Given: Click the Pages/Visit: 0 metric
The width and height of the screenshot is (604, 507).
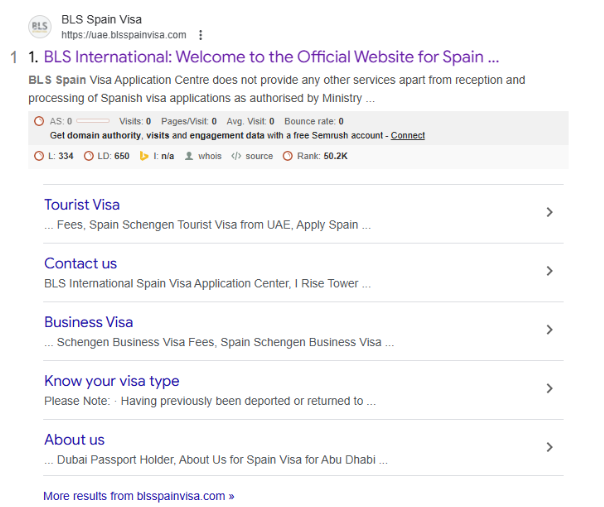Looking at the screenshot, I should coord(189,121).
